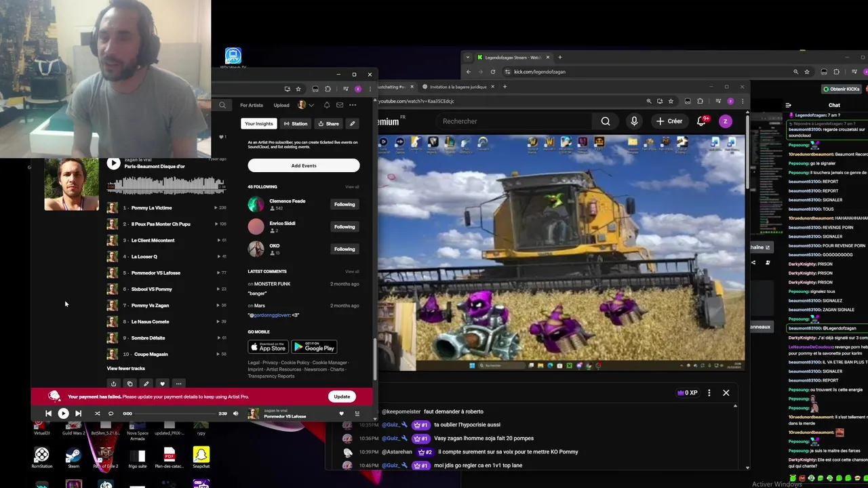This screenshot has height=488, width=868.
Task: Click the YouTube Créer button
Action: coord(669,121)
